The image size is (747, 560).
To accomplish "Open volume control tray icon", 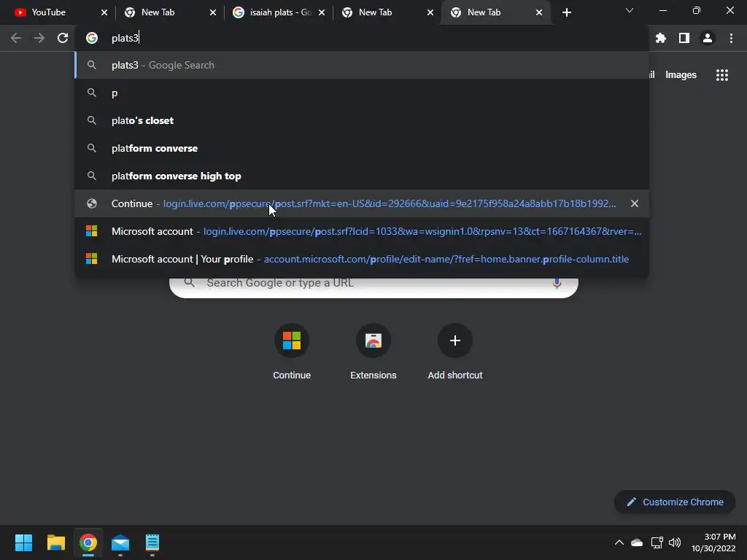I will click(x=675, y=542).
